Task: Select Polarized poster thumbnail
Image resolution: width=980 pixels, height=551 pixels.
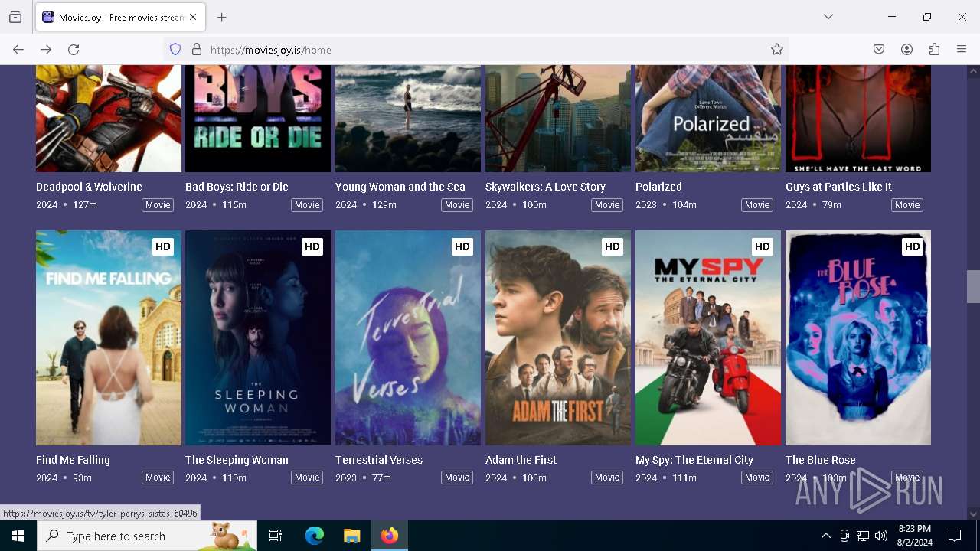Action: 708,119
